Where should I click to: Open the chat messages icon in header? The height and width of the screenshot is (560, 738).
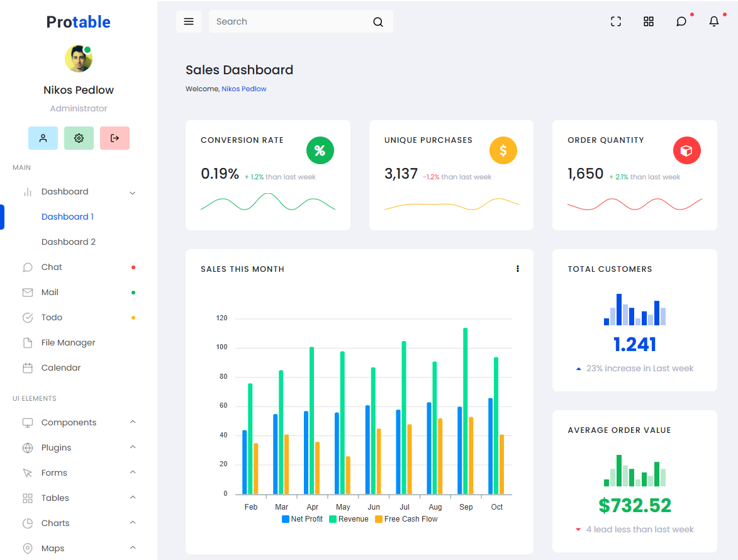(x=681, y=21)
